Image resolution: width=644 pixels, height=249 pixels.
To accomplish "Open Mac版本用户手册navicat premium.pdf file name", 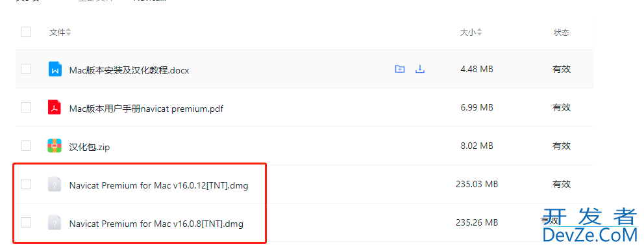I will [146, 109].
